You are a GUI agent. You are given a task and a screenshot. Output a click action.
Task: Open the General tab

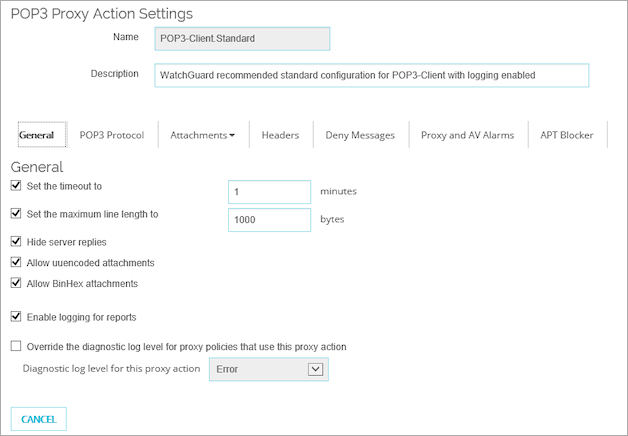(x=37, y=135)
